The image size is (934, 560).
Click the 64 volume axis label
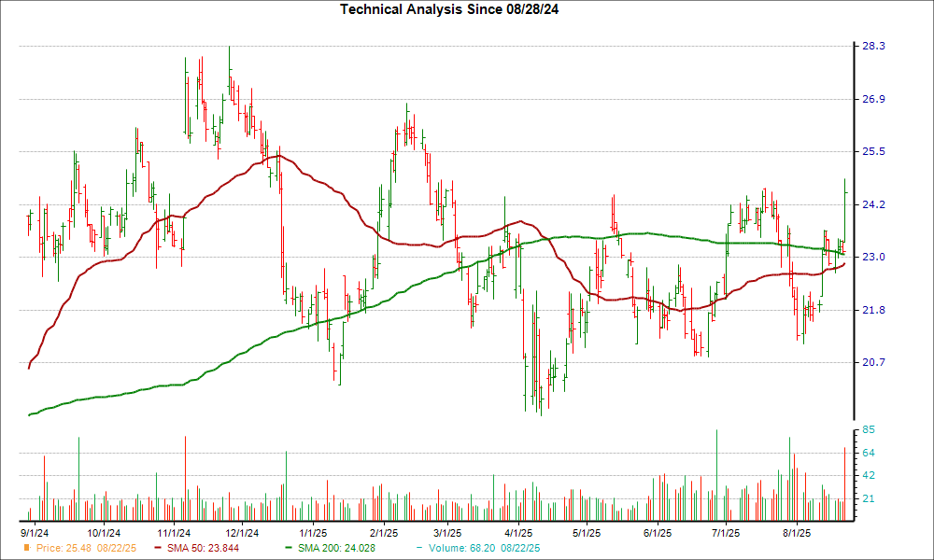[869, 453]
